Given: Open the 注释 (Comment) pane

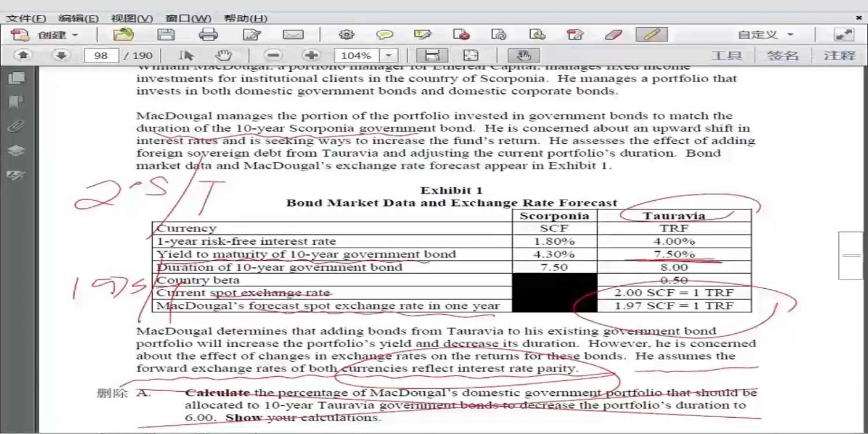Looking at the screenshot, I should (x=840, y=56).
